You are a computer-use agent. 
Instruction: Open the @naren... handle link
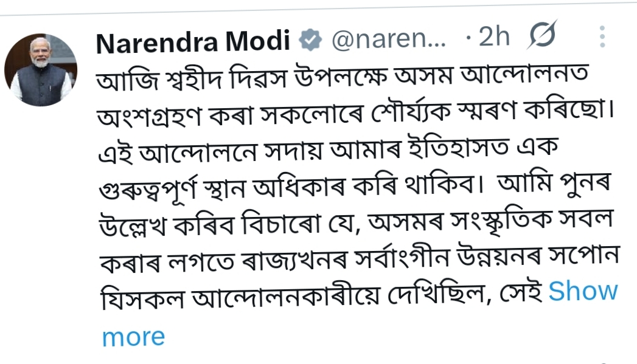(389, 41)
